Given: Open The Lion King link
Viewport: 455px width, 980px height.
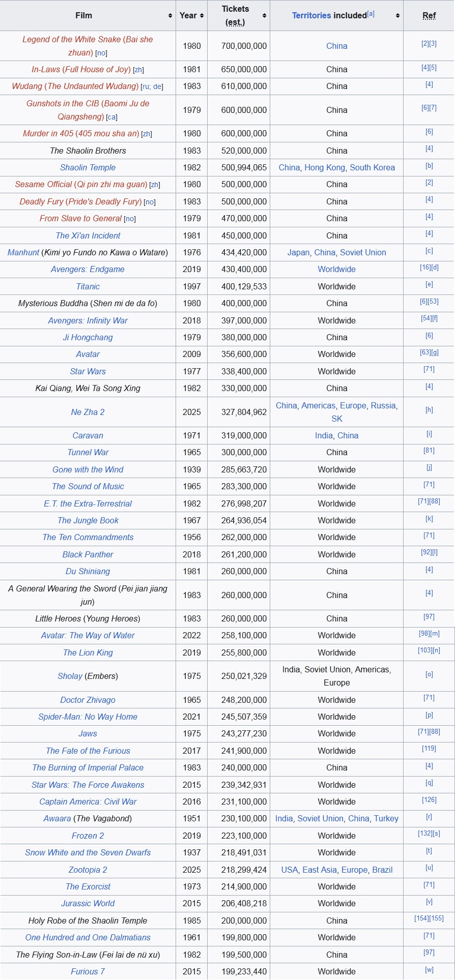Looking at the screenshot, I should tap(88, 652).
